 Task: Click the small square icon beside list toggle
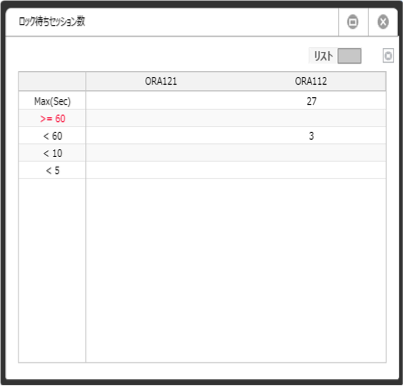pos(388,56)
